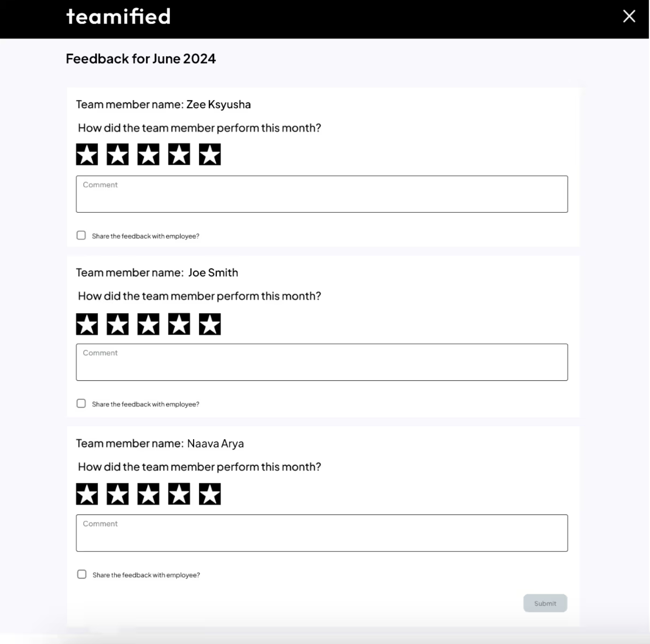Select second star for Zee Ksyusha
The width and height of the screenshot is (650, 644).
point(117,154)
